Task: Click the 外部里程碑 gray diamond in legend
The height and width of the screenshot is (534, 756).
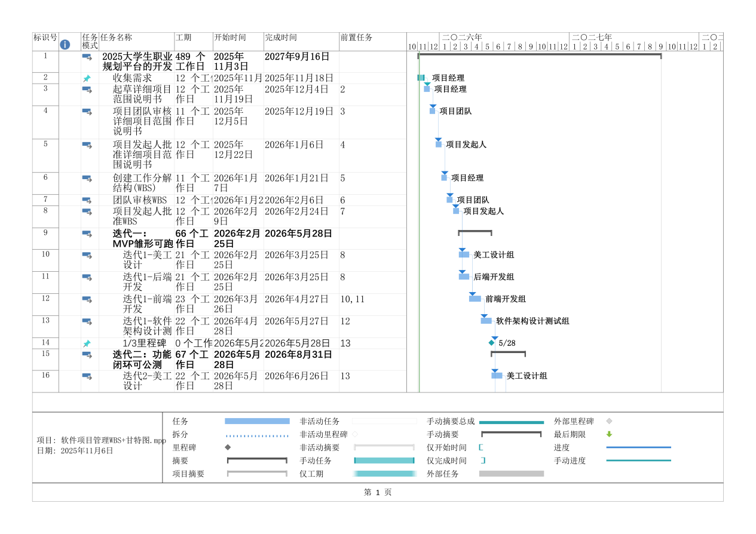Action: pos(609,421)
